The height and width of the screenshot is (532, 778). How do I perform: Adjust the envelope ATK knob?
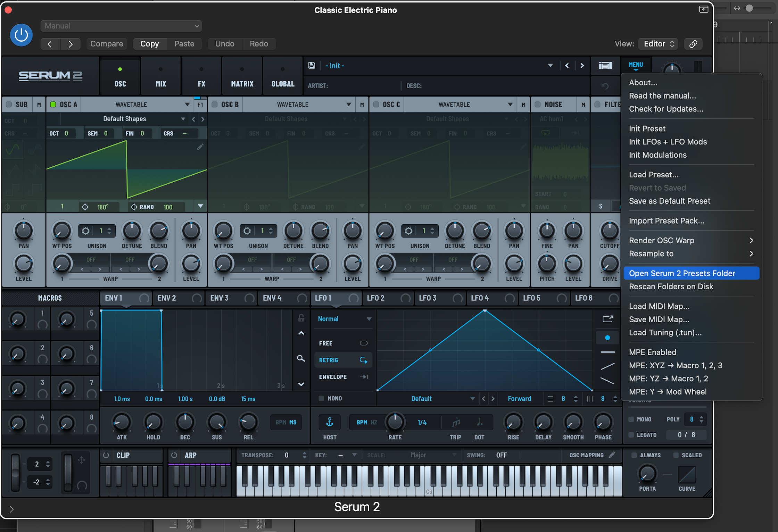122,422
